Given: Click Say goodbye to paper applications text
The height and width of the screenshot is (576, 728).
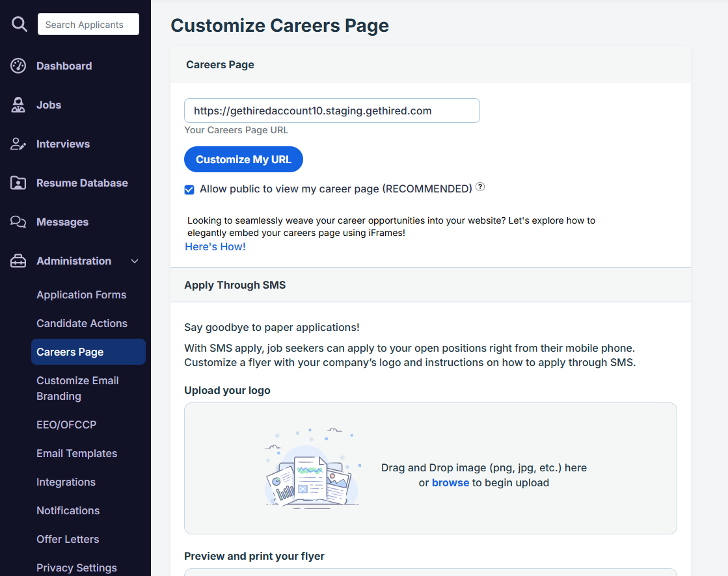Looking at the screenshot, I should click(x=271, y=327).
